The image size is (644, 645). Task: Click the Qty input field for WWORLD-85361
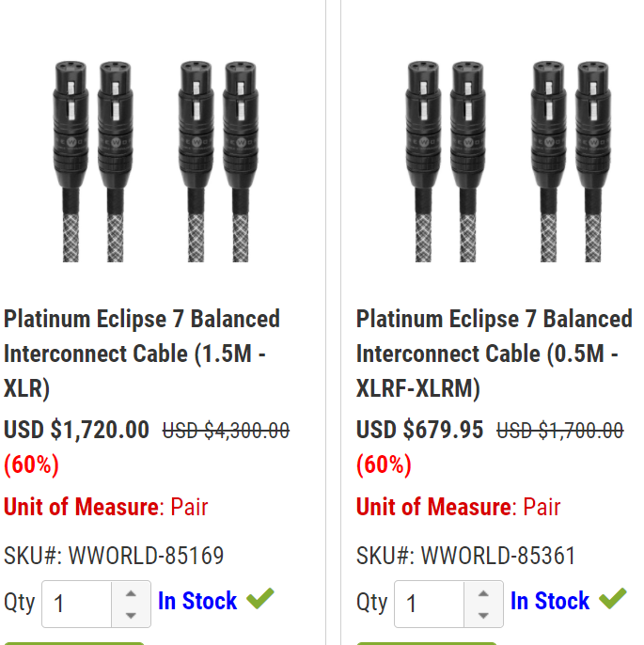coord(429,604)
